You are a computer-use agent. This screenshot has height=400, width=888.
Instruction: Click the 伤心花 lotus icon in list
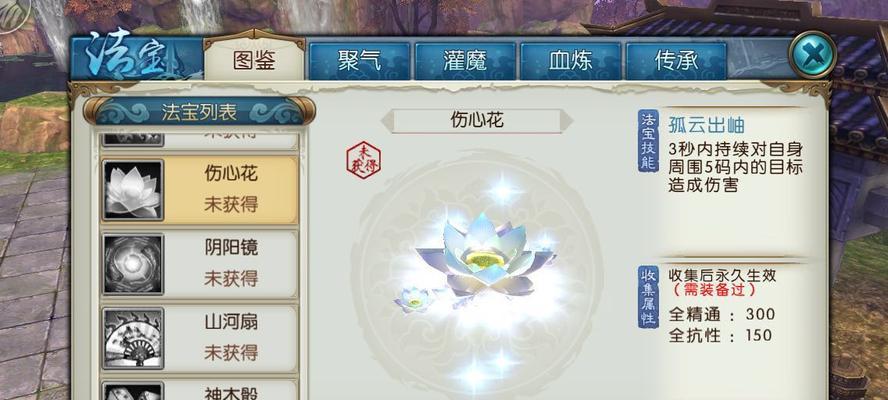[x=133, y=190]
